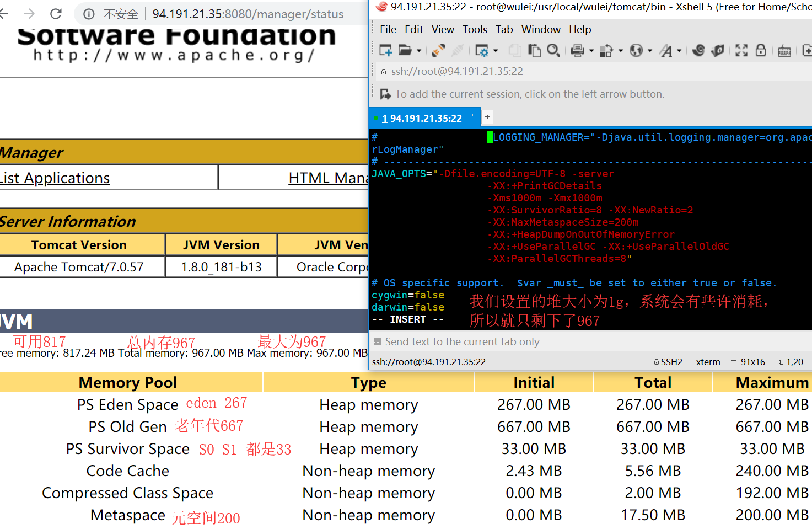Viewport: 812px width, 529px height.
Task: Click the Xftp spiral icon in Xshell toolbar
Action: tap(698, 51)
